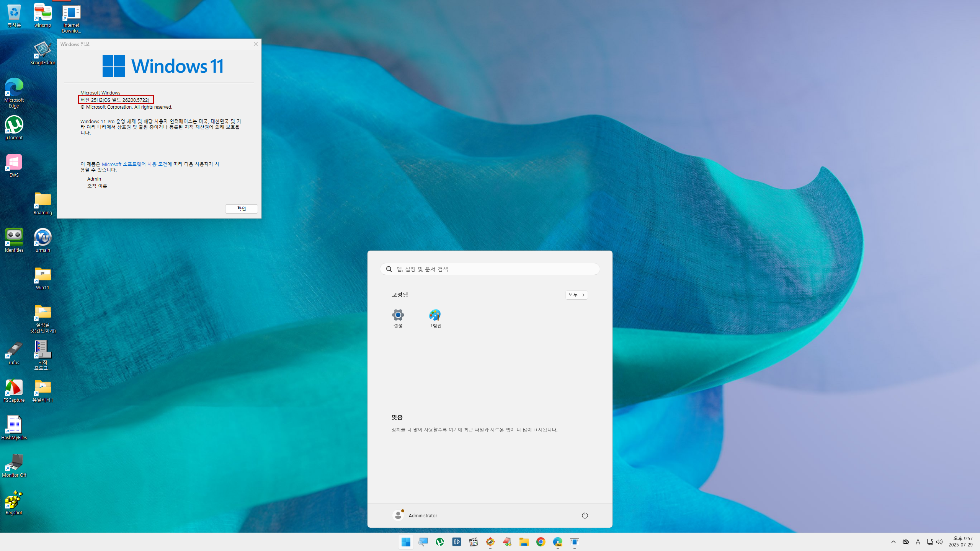Open the Administrator account menu
This screenshot has height=551, width=980.
pos(415,515)
